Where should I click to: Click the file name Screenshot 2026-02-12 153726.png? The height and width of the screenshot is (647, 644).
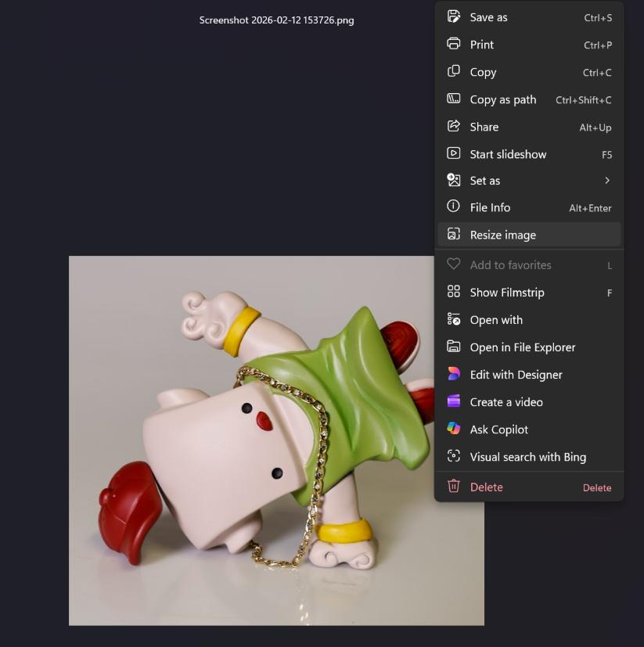tap(276, 20)
